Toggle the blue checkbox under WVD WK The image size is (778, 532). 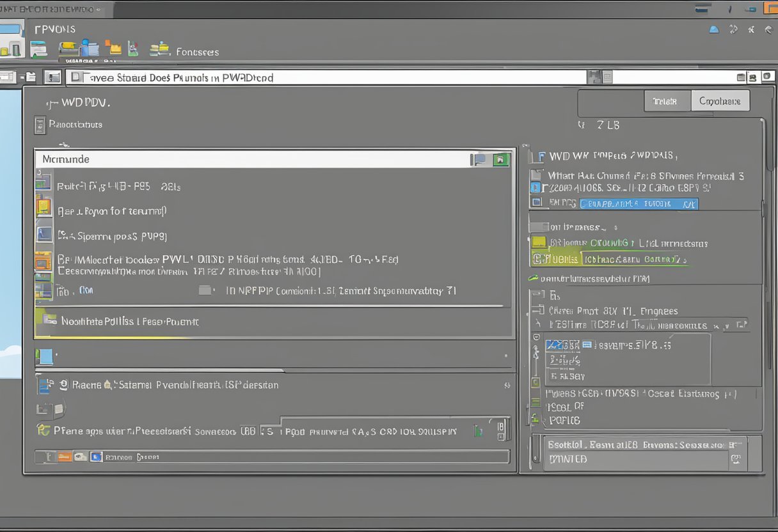pos(535,187)
